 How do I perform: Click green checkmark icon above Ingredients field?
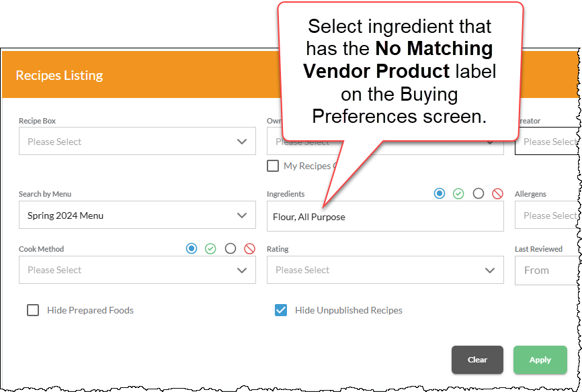[458, 193]
